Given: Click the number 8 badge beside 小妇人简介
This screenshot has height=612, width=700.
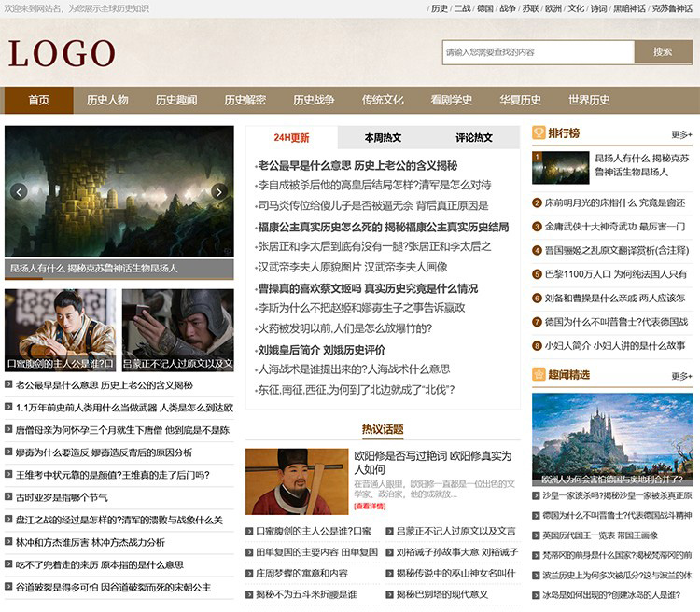Looking at the screenshot, I should (x=537, y=345).
